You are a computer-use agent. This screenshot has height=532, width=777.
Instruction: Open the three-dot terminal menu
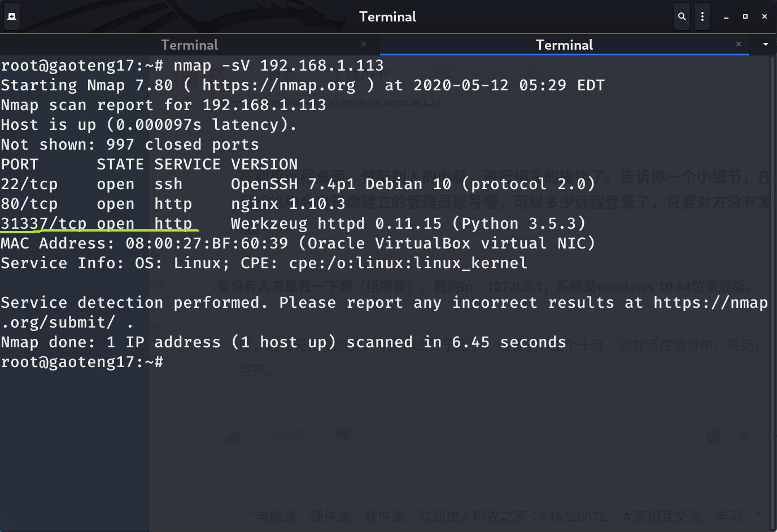pyautogui.click(x=702, y=16)
